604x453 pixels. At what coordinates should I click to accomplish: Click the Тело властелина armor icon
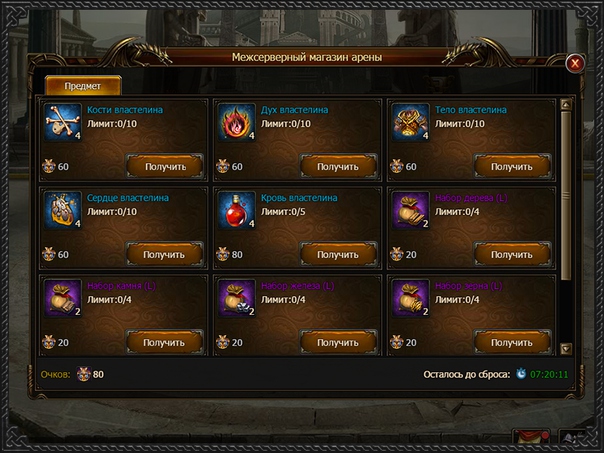coord(411,122)
